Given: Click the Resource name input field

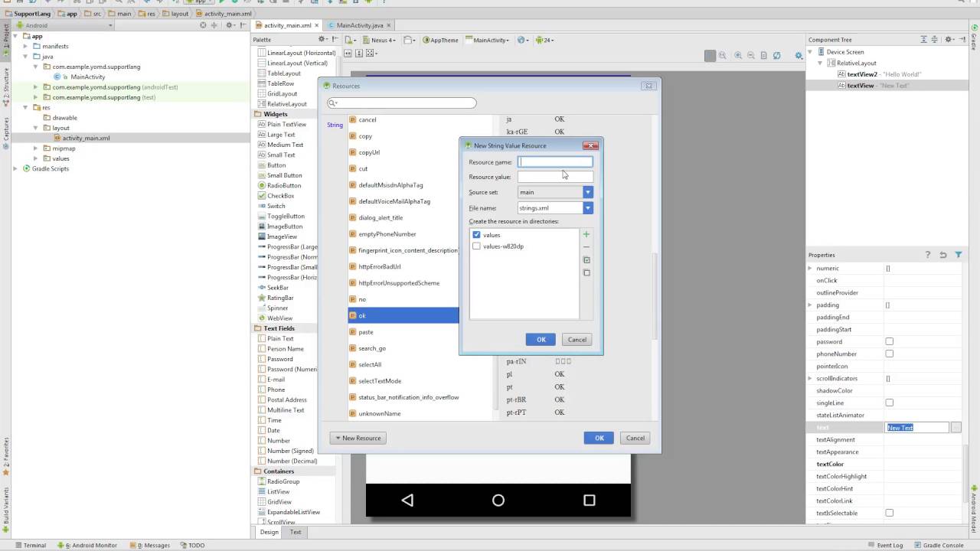Looking at the screenshot, I should tap(555, 161).
